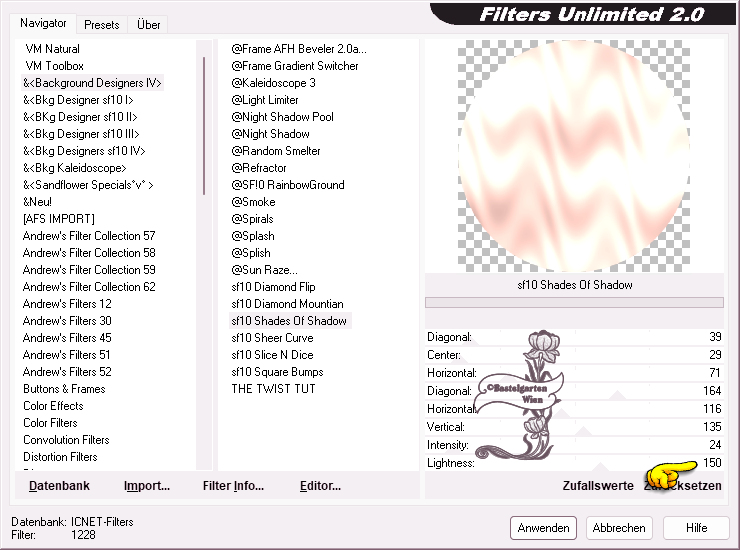Choose sf10 Diamond Flip filter
740x550 pixels.
tap(273, 287)
